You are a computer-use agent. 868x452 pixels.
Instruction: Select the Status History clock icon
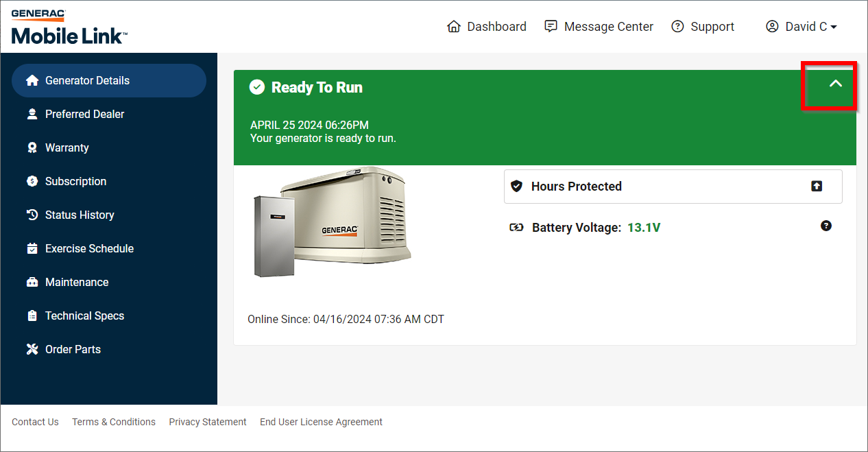pos(32,215)
